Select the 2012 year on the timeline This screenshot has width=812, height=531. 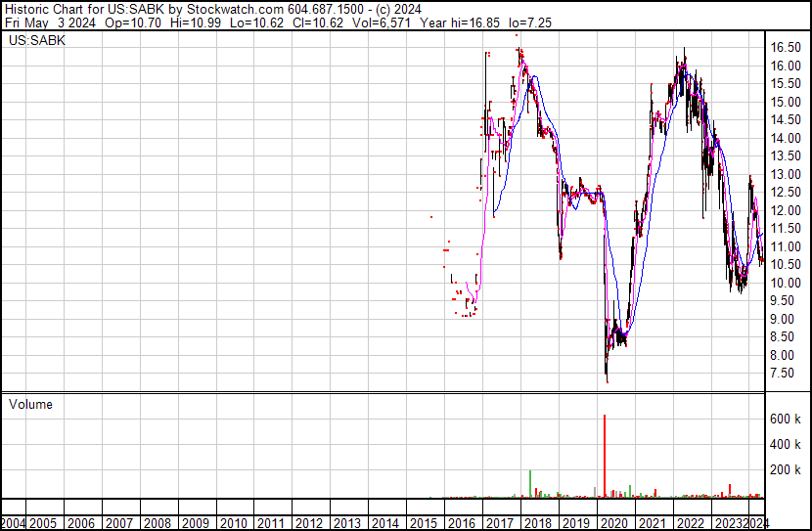(x=310, y=523)
